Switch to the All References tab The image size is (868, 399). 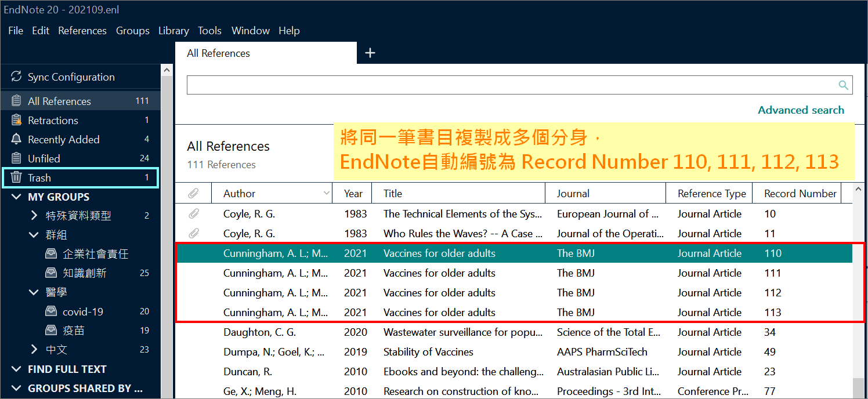coord(266,53)
